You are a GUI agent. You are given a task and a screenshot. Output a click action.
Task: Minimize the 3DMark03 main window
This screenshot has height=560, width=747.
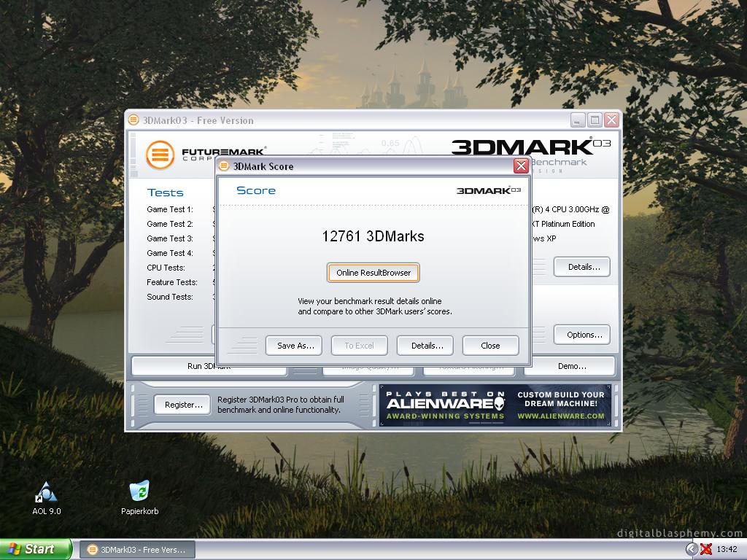coord(578,120)
